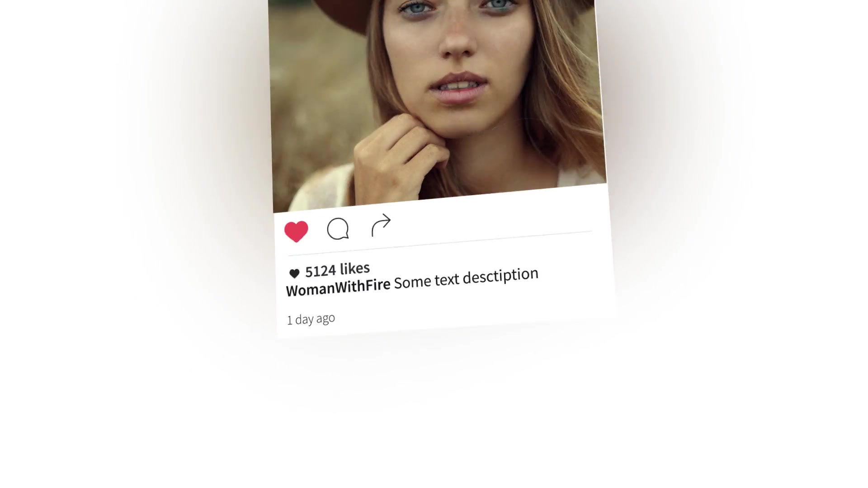Viewport: 868px width, 488px height.
Task: Select the Some text desctiption caption
Action: [466, 278]
